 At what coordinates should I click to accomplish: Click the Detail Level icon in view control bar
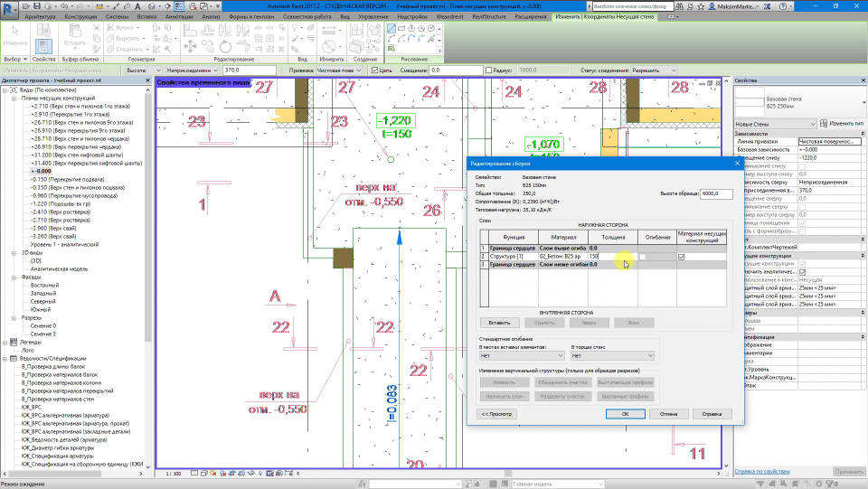194,474
